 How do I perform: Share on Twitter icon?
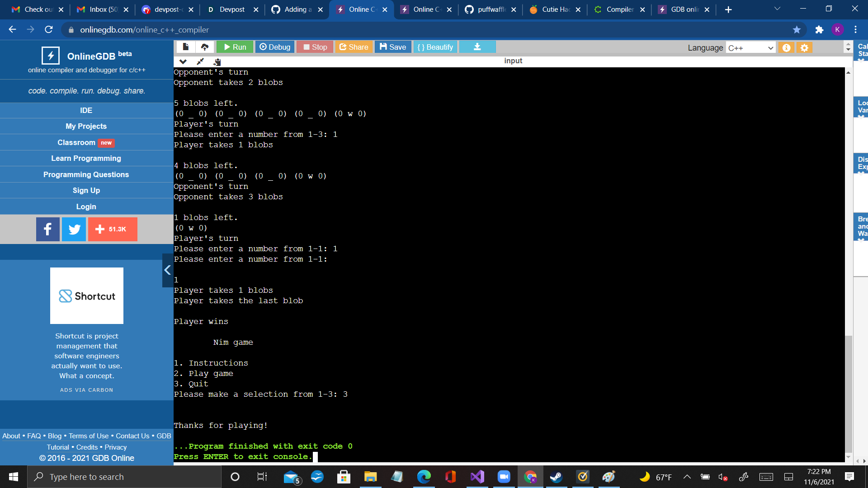tap(74, 229)
